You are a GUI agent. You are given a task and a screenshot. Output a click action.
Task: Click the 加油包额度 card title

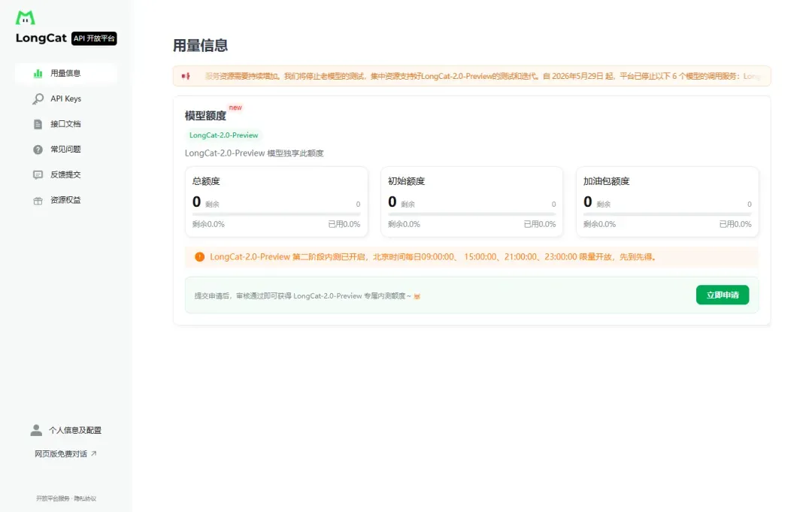(607, 181)
